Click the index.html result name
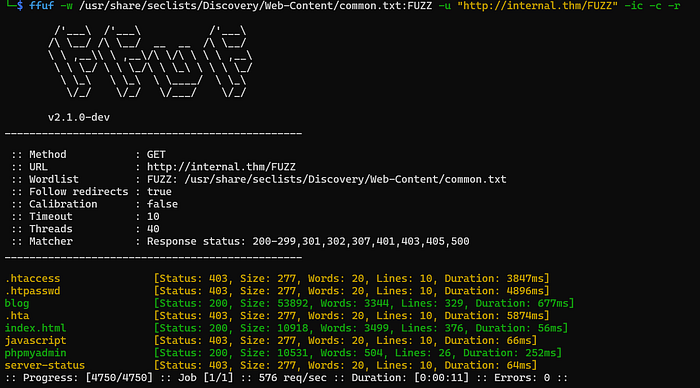The width and height of the screenshot is (700, 388). pyautogui.click(x=35, y=328)
